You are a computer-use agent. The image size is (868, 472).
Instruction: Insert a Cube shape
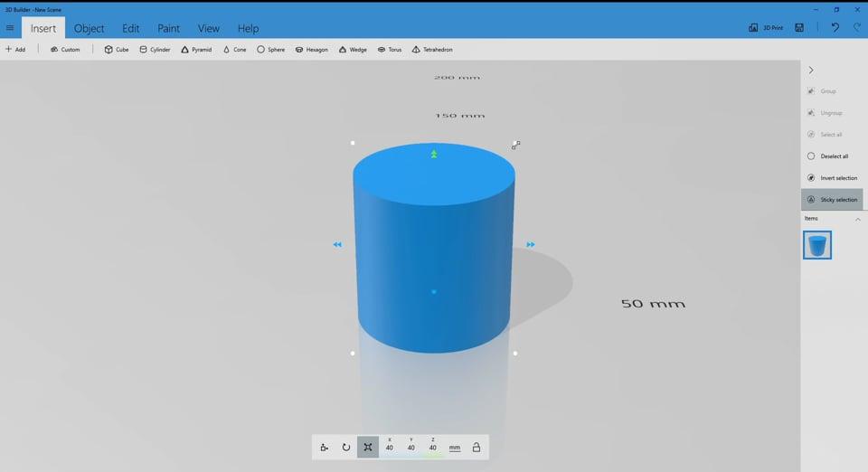[117, 49]
